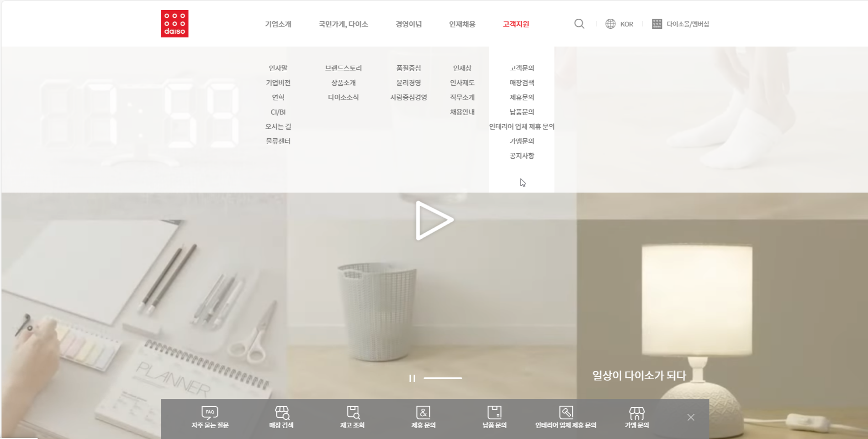
Task: Select 물류센터 submenu item
Action: [x=278, y=141]
